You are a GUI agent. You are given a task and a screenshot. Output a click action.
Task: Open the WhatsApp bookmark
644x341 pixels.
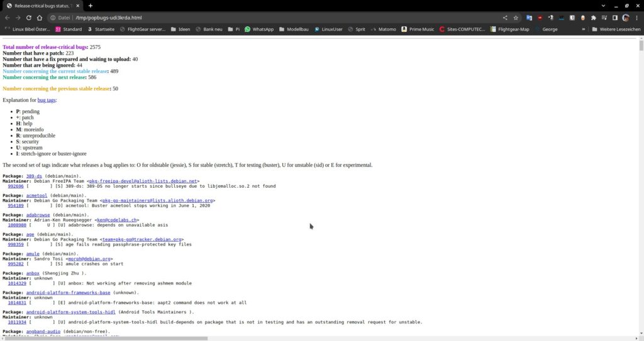click(259, 29)
